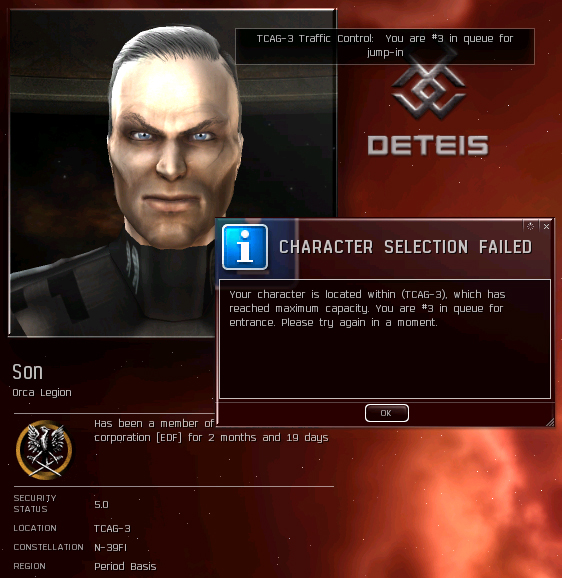Click the character name Son
The width and height of the screenshot is (562, 578).
(28, 372)
